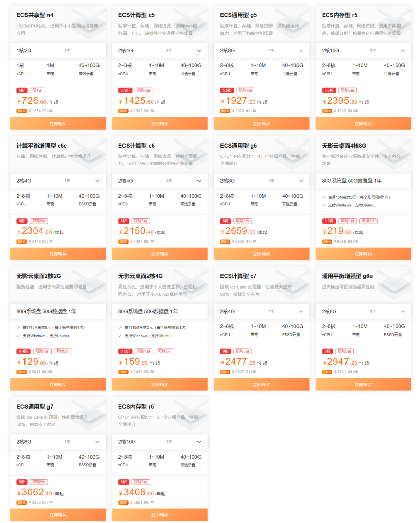Viewport: 420px width, 523px height.
Task: Select the 80G系统盘 spec bar on 无影云桌面2核4G
Action: pyautogui.click(x=160, y=311)
